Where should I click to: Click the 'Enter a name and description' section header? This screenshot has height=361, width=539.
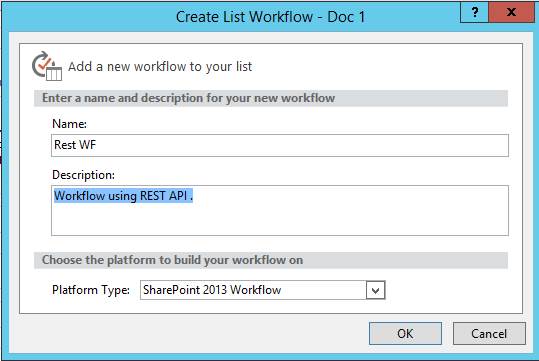coord(271,98)
